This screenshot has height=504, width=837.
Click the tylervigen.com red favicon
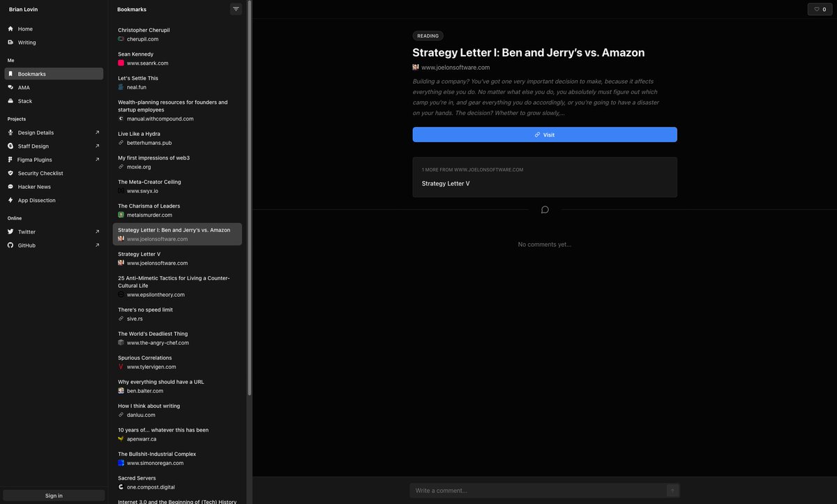click(121, 367)
